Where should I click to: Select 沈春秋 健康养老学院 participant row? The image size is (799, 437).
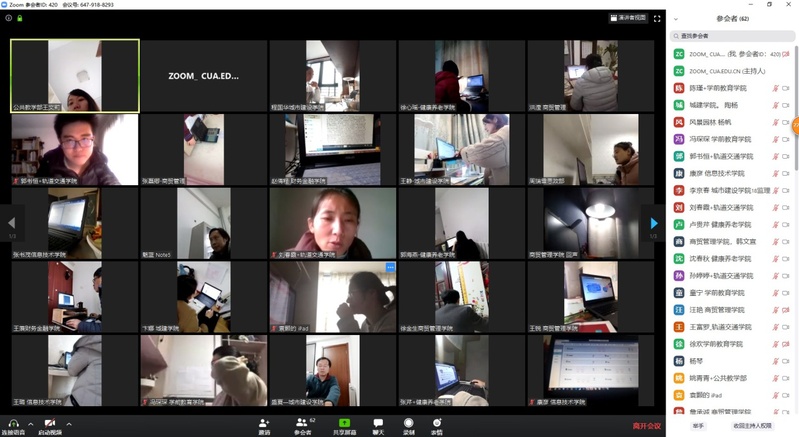click(x=731, y=259)
